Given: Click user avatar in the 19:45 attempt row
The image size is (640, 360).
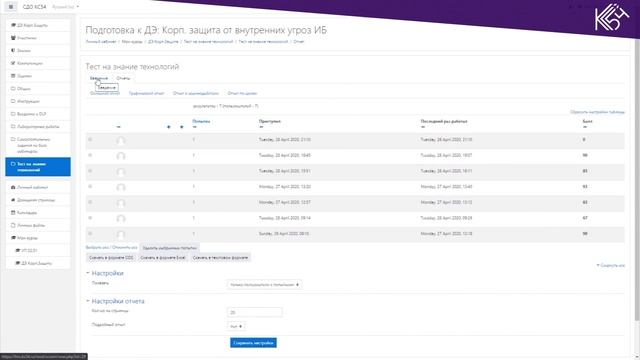Looking at the screenshot, I should click(x=121, y=156).
